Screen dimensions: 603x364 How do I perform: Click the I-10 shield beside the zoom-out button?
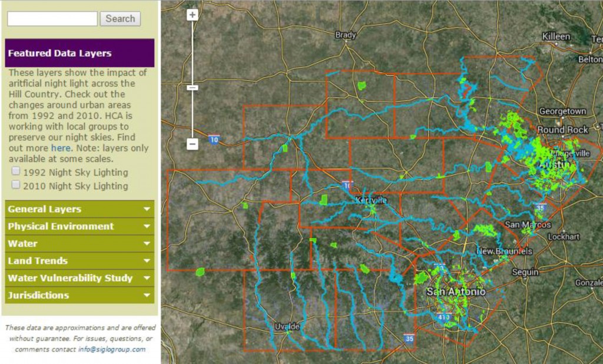pyautogui.click(x=214, y=140)
